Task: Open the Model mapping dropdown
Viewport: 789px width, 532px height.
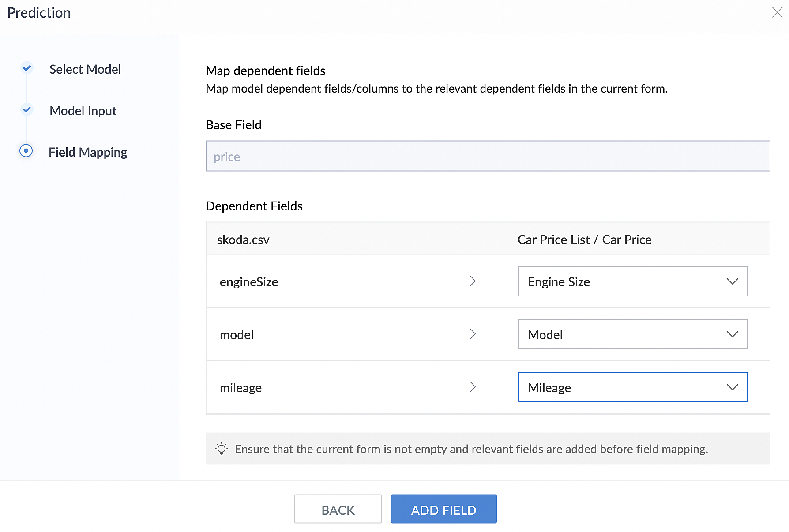Action: click(632, 334)
